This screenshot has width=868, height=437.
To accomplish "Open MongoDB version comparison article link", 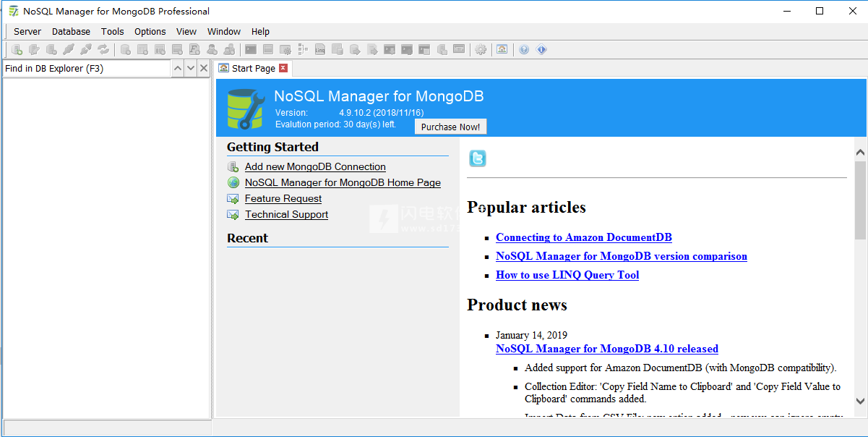I will [x=622, y=256].
